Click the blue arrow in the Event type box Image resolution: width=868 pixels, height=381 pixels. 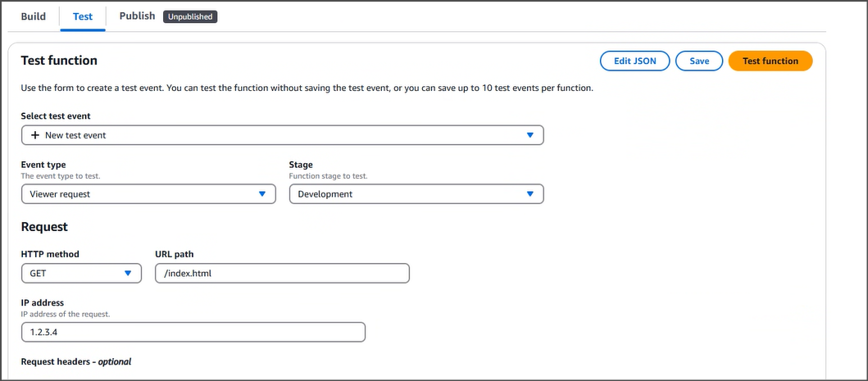[261, 194]
